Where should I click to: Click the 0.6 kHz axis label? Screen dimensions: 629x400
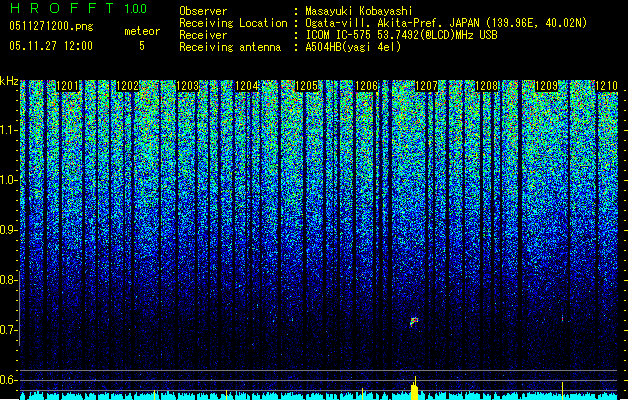click(8, 380)
